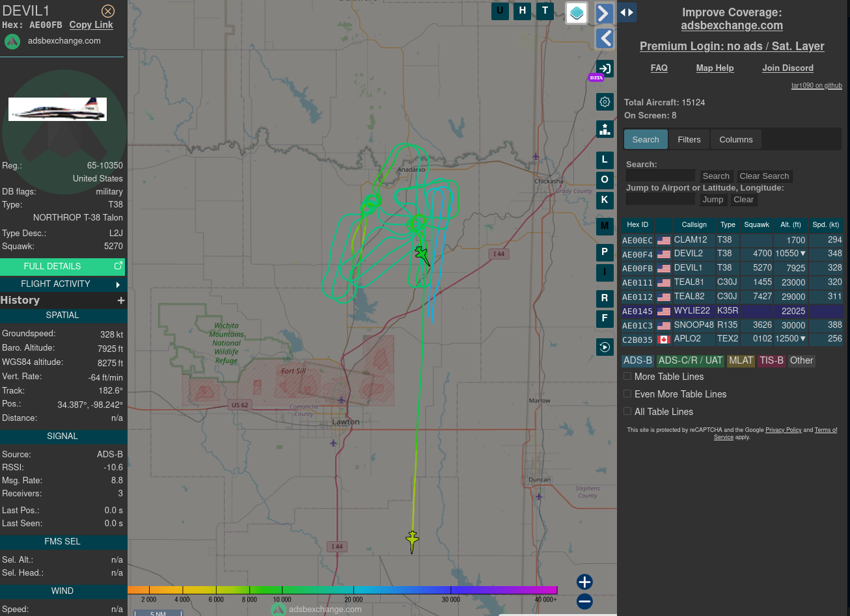Toggle the O map button
Screen dimensions: 850x616
605,180
